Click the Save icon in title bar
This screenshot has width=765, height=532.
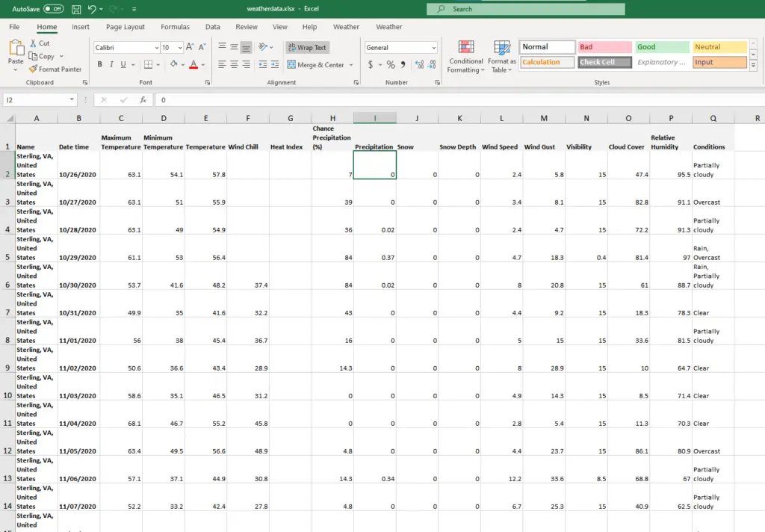tap(76, 9)
